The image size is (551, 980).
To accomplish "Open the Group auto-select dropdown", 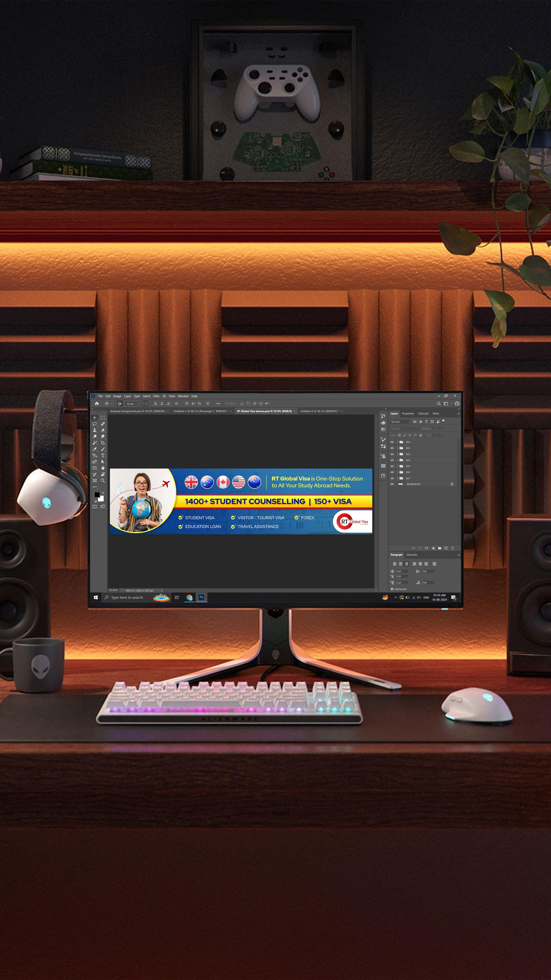I will 132,404.
